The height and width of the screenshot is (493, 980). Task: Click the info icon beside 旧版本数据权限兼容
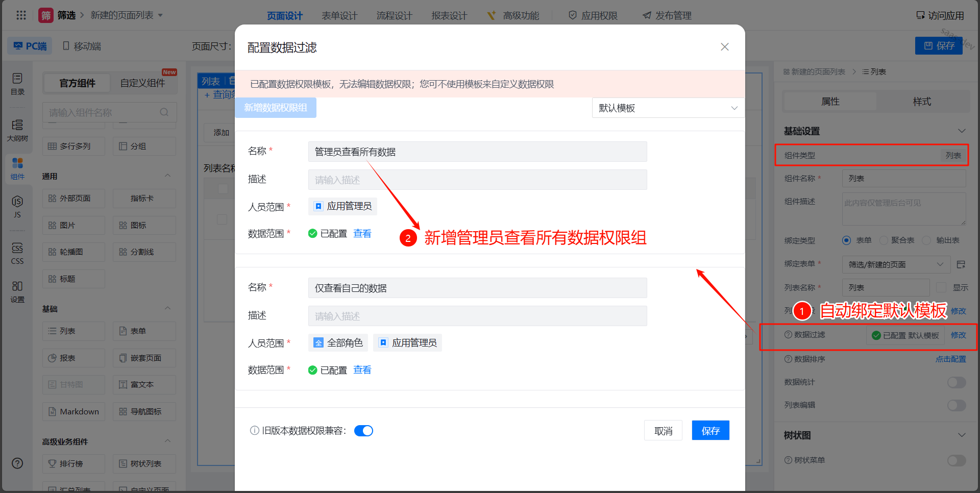click(254, 431)
